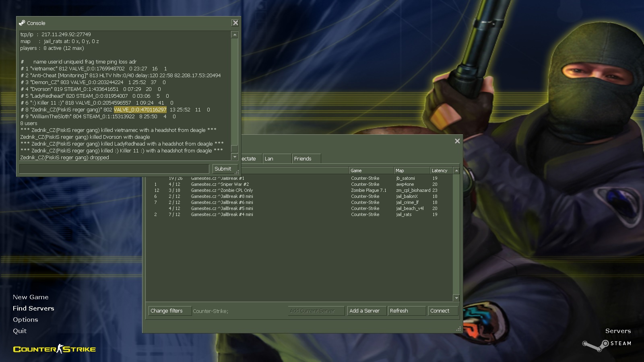
Task: Click the vietnamec player line in Console
Action: [x=94, y=68]
